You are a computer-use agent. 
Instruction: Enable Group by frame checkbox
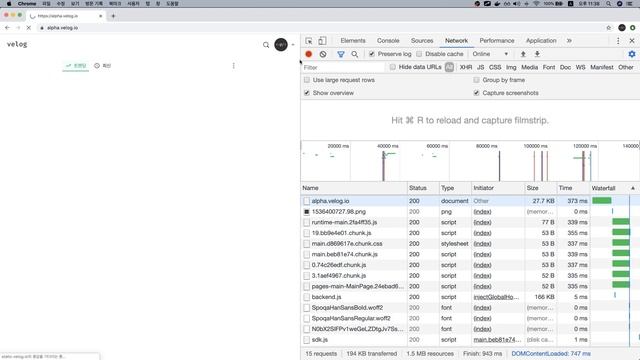point(476,80)
